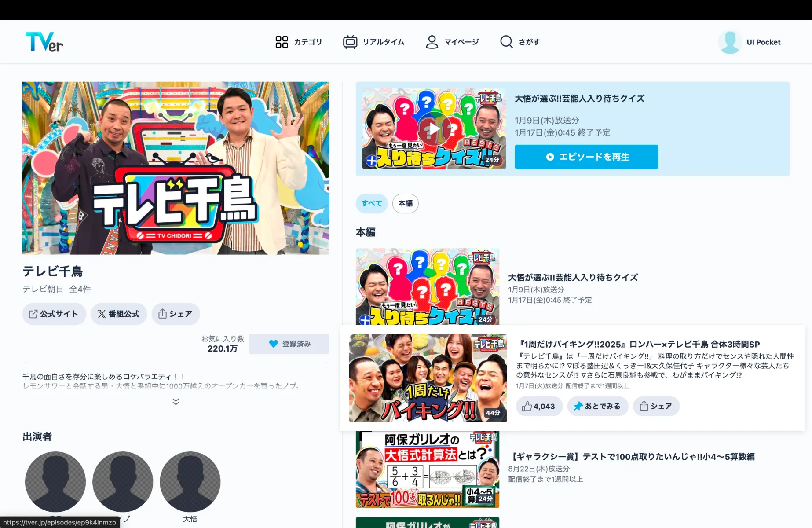Click the UI Pocket profile avatar
Screen dimensions: 812x528
730,42
